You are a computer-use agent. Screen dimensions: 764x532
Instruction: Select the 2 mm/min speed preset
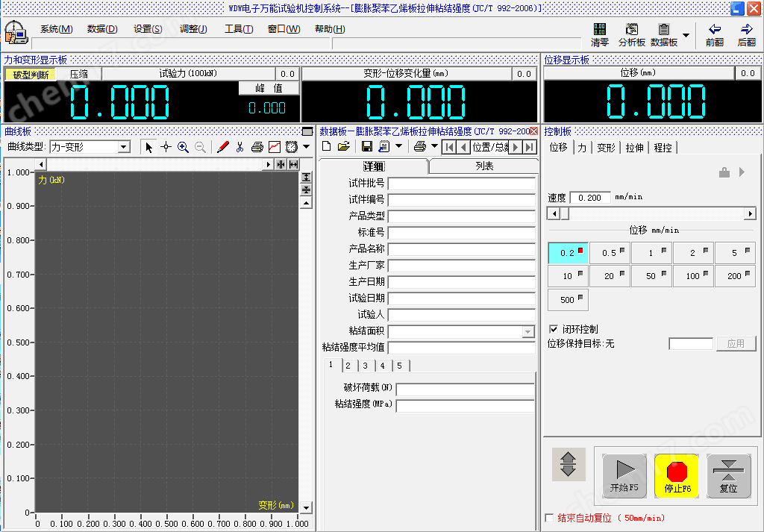[693, 253]
